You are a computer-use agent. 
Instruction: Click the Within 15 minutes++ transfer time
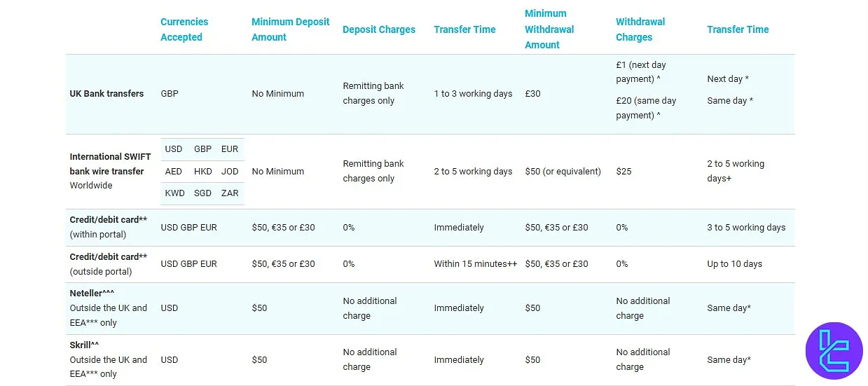[x=475, y=264]
